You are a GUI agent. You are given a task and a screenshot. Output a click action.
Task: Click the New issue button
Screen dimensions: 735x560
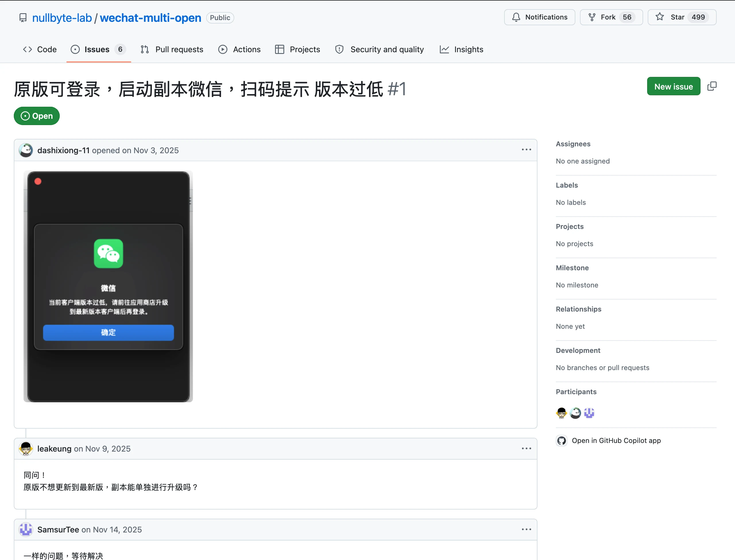coord(673,86)
